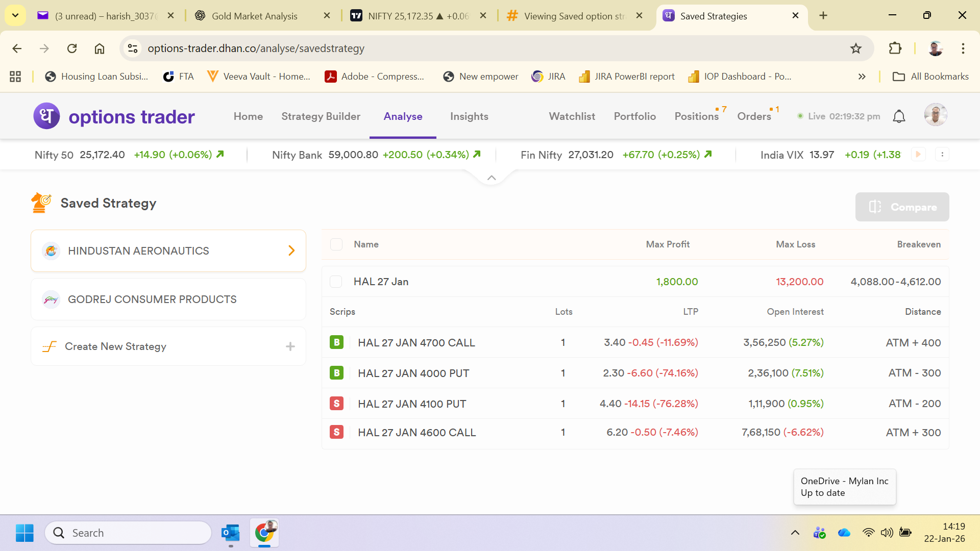This screenshot has height=551, width=980.
Task: Open Outlook from the Windows taskbar
Action: point(231,533)
